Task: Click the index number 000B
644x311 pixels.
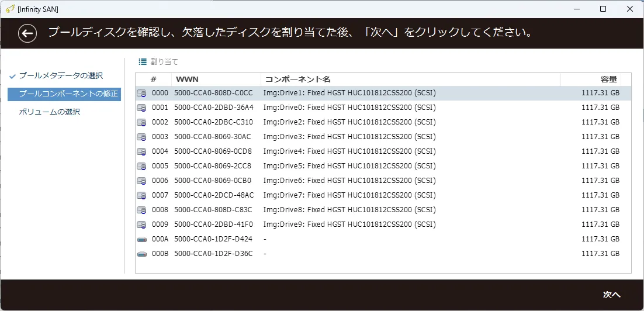Action: tap(160, 254)
